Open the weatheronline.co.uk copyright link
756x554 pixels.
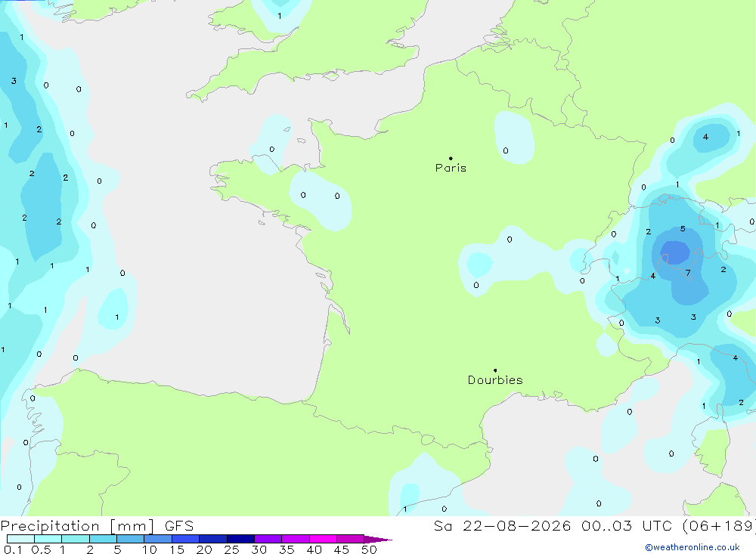tap(692, 547)
